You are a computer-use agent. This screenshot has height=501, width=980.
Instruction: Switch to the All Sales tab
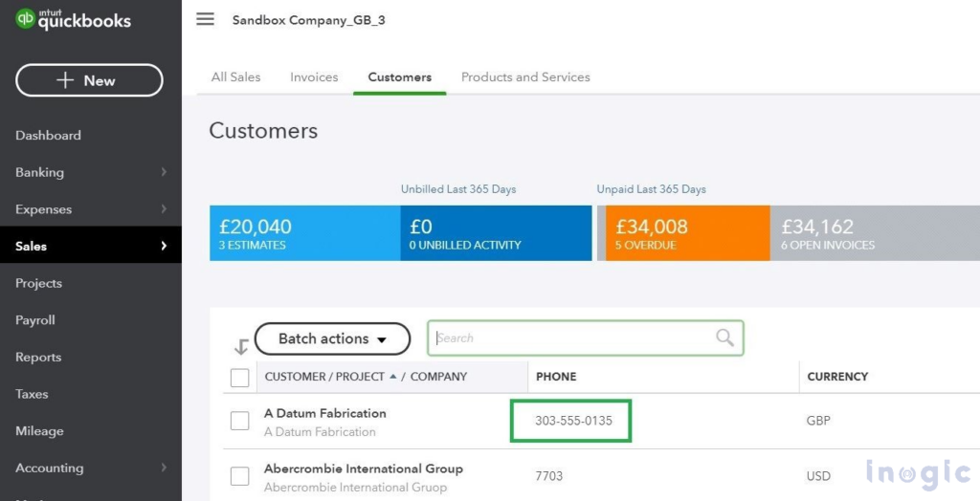click(235, 76)
